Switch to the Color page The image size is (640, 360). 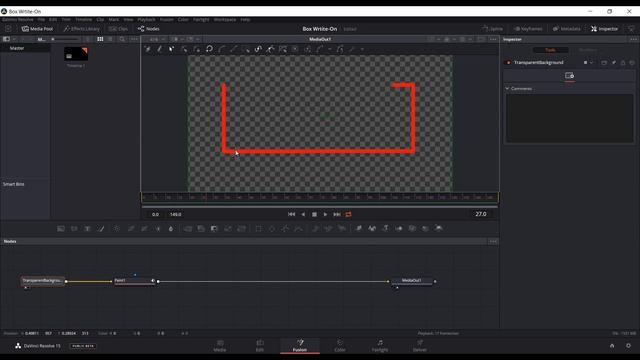click(340, 345)
